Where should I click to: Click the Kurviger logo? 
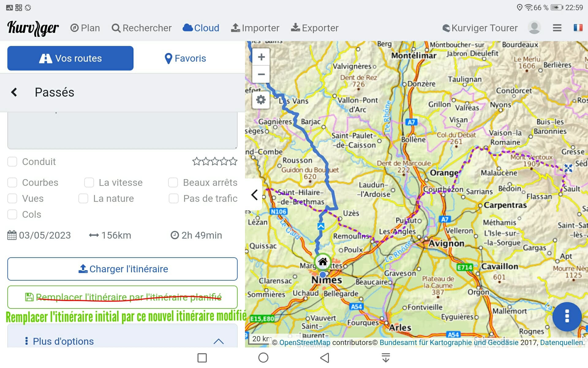33,28
